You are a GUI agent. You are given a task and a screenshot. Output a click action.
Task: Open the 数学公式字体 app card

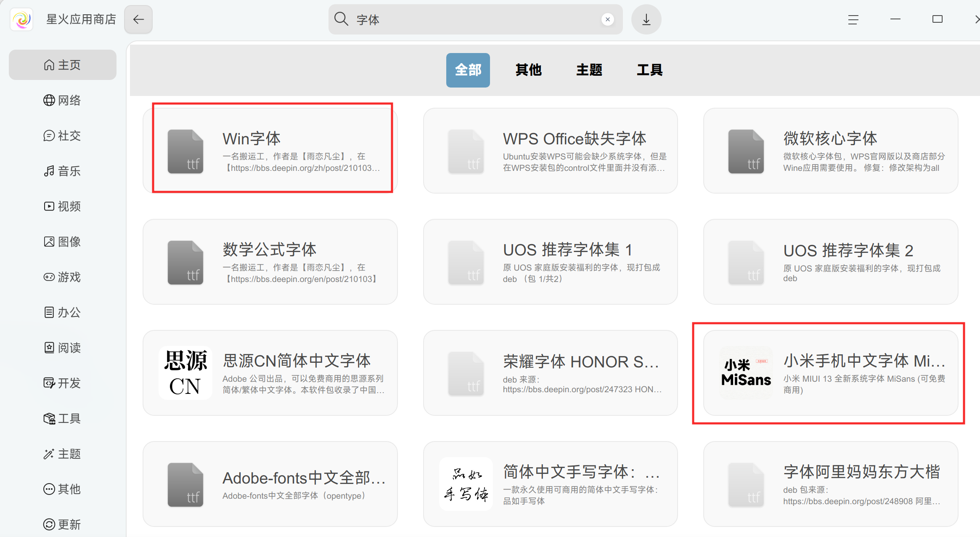pyautogui.click(x=270, y=262)
